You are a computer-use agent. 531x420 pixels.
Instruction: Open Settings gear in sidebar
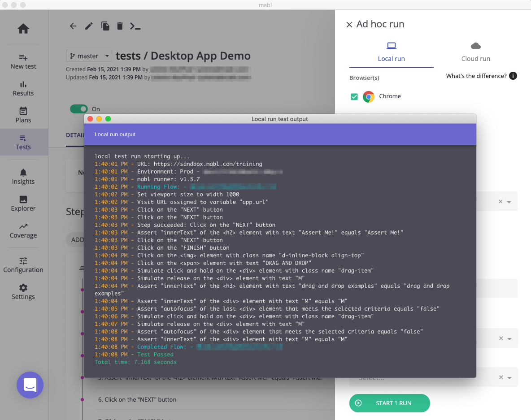pos(23,292)
